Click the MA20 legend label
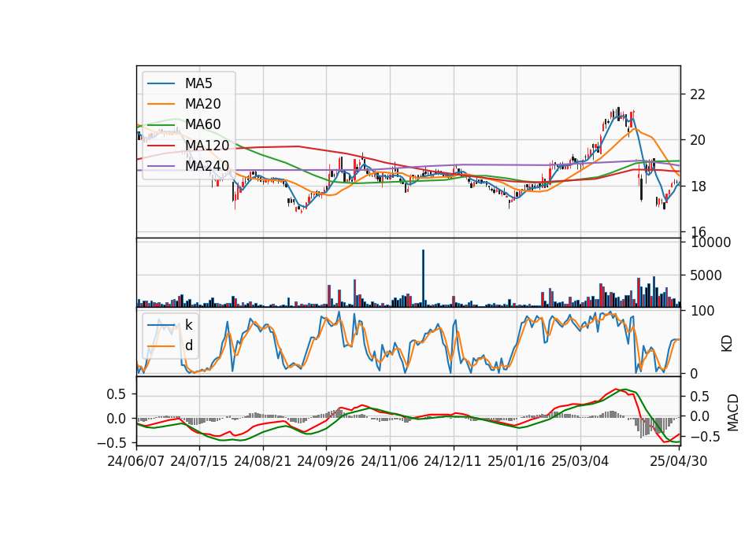The height and width of the screenshot is (543, 756). pos(203,104)
